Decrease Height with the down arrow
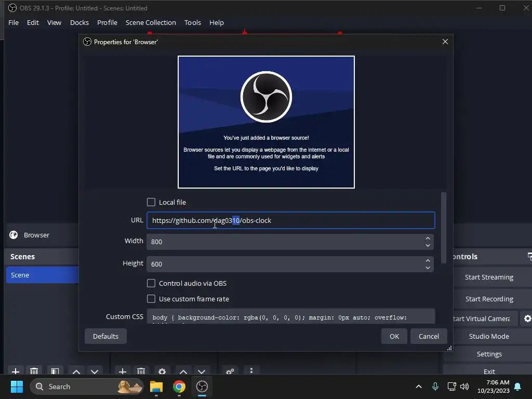Image resolution: width=532 pixels, height=399 pixels. (428, 268)
